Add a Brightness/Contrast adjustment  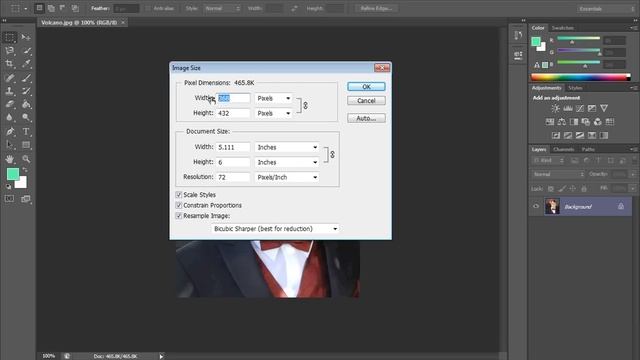(556, 108)
